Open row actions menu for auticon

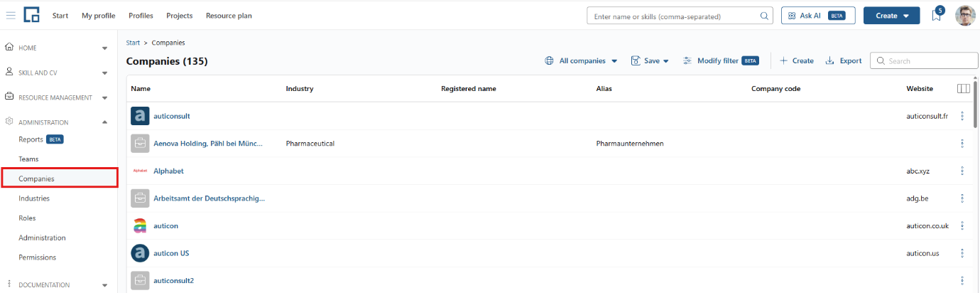click(962, 225)
